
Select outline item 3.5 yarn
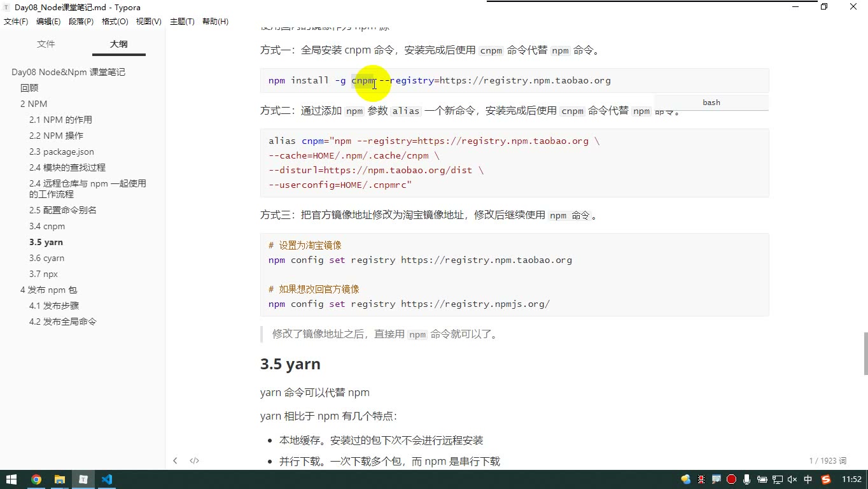pos(46,242)
